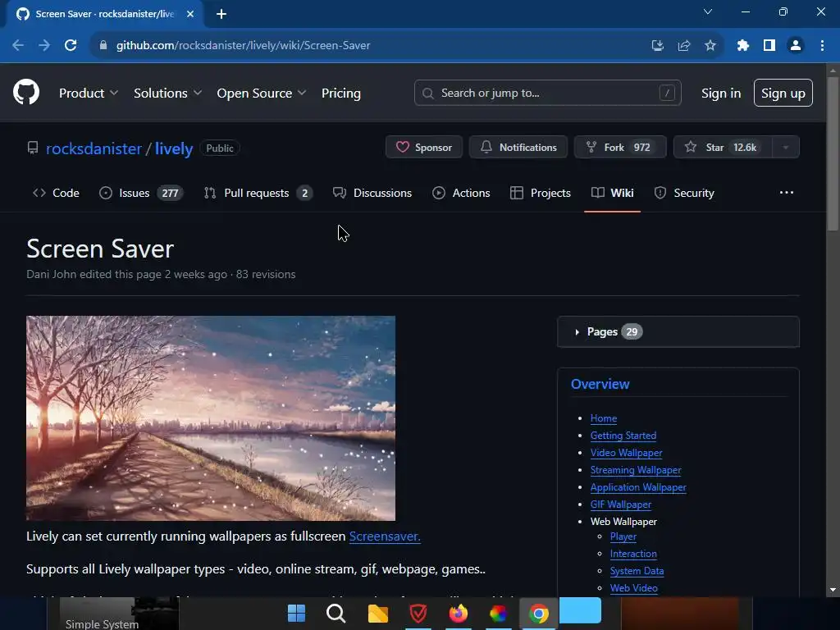
Task: Open the star lists dropdown arrow
Action: 786,147
